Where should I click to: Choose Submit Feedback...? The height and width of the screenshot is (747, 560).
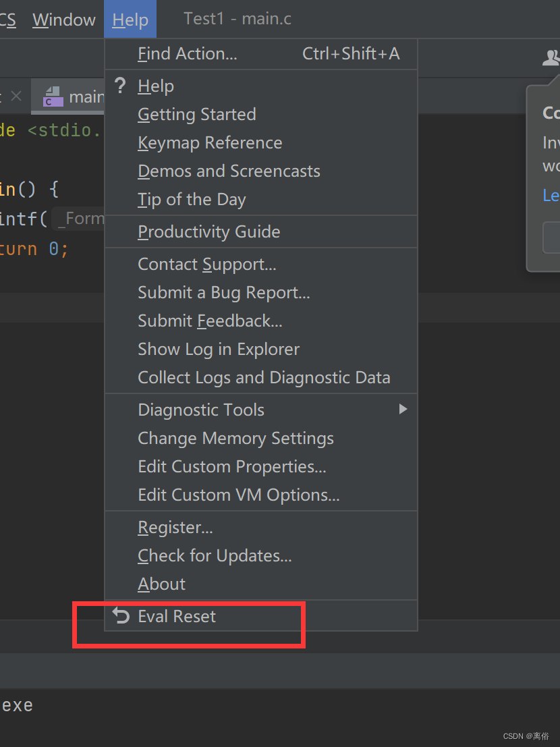(261, 321)
